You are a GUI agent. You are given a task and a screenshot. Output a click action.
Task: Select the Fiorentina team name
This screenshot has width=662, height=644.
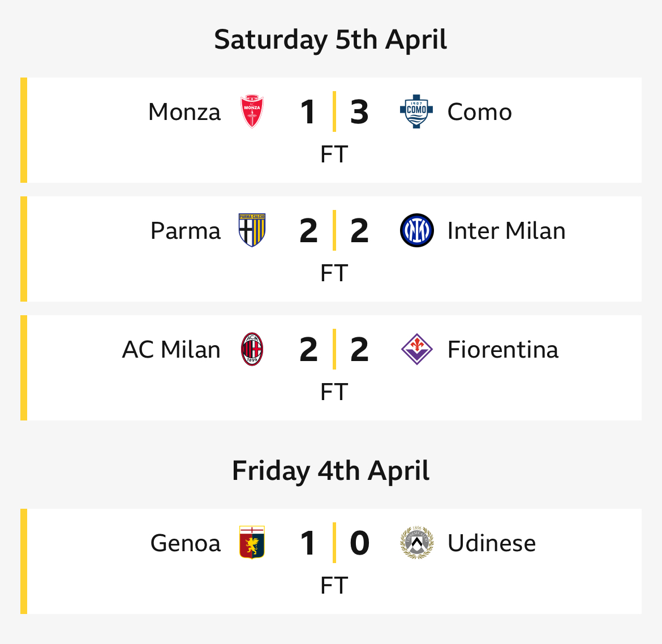pyautogui.click(x=503, y=350)
